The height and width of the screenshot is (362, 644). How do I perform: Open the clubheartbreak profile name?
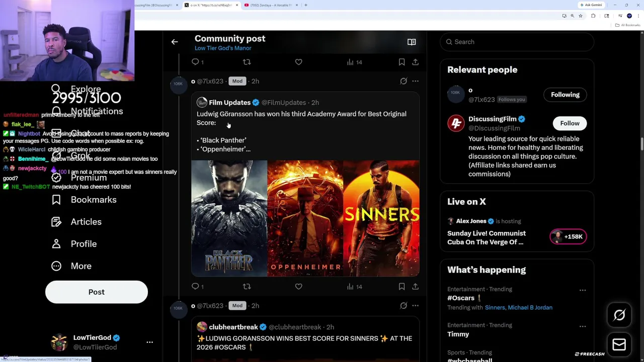[233, 327]
